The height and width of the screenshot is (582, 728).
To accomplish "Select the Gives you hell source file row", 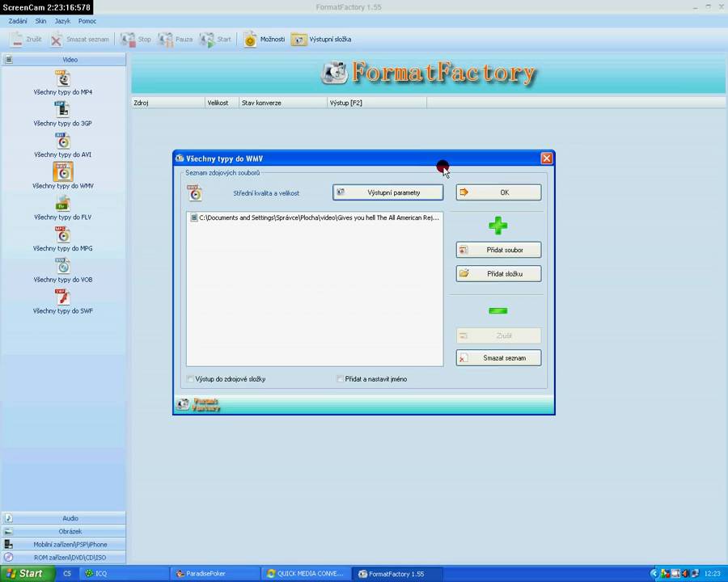I will 315,217.
